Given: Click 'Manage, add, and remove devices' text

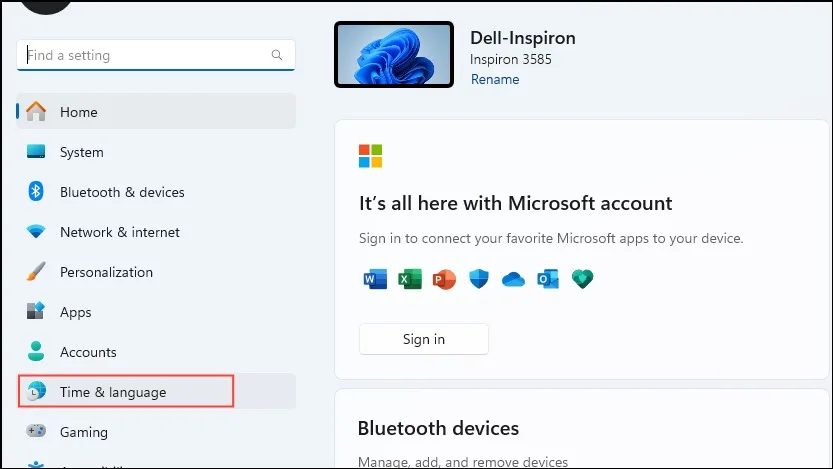Looking at the screenshot, I should (463, 462).
